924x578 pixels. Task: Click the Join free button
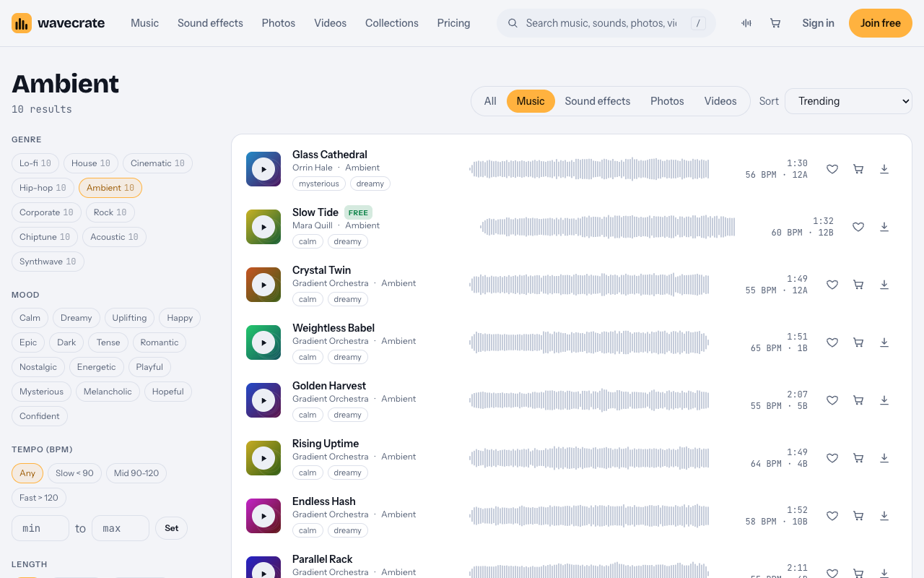pos(881,23)
